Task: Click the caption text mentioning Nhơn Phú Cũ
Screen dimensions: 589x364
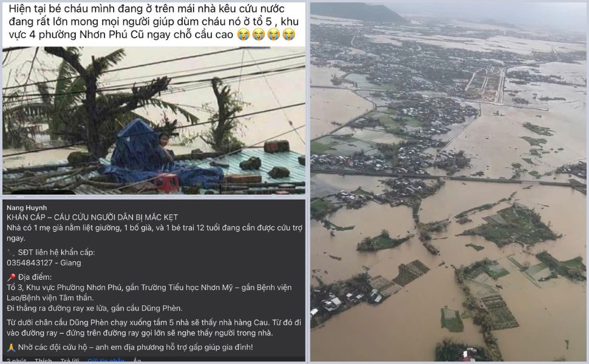Action: 154,21
